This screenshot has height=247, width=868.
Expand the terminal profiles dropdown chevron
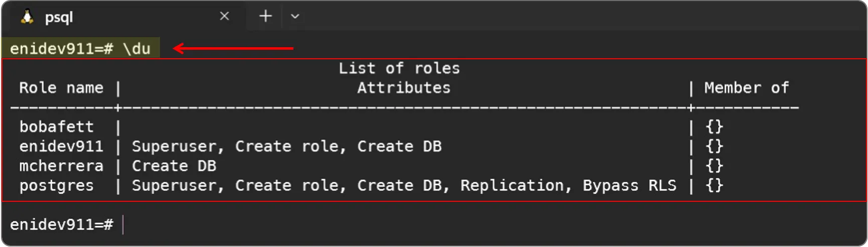pyautogui.click(x=295, y=17)
